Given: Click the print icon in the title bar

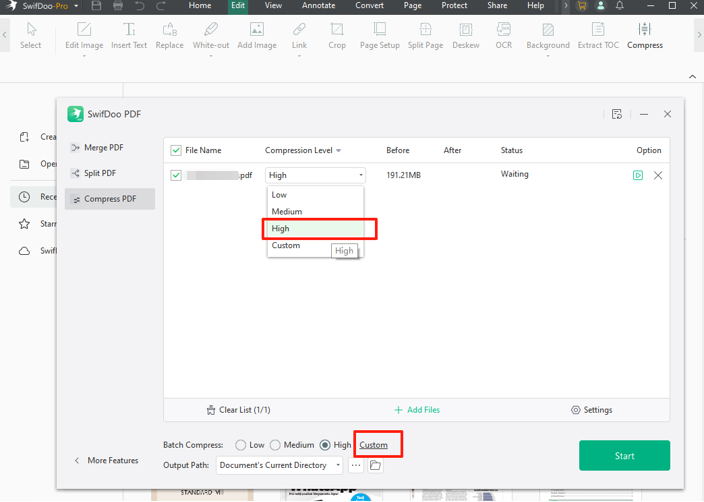Looking at the screenshot, I should point(118,6).
